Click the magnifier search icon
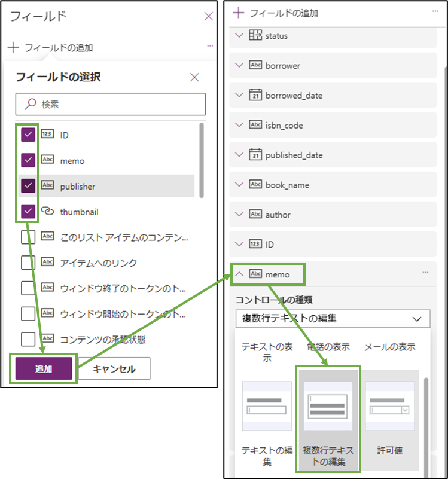 coord(31,104)
